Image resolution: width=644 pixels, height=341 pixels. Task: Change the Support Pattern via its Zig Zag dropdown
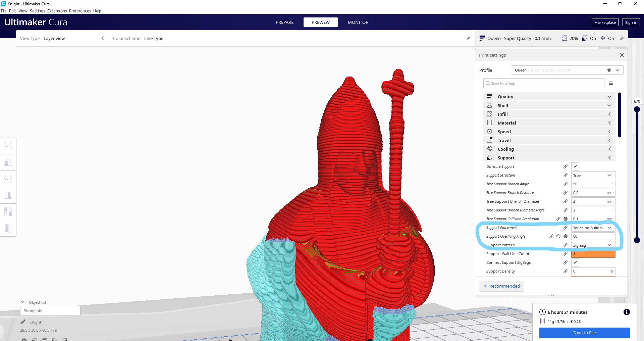pyautogui.click(x=593, y=245)
